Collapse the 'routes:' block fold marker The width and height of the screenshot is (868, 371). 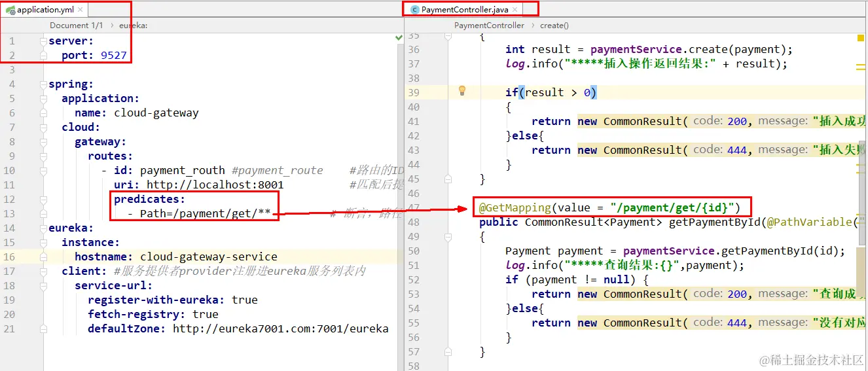45,156
